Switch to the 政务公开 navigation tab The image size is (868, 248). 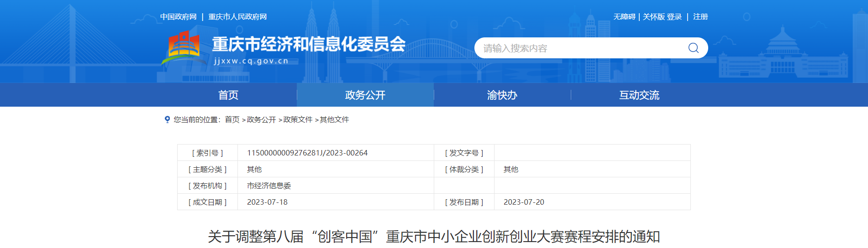tap(365, 95)
